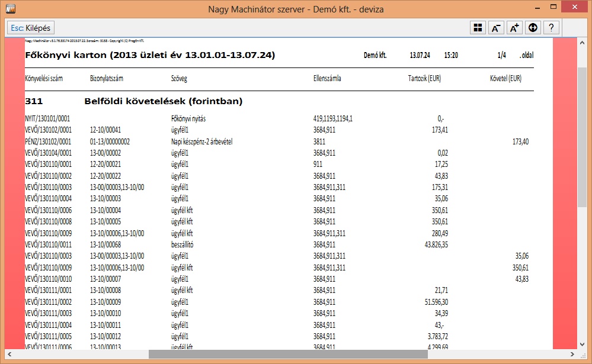Image resolution: width=592 pixels, height=364 pixels.
Task: Open the four-square grid view icon
Action: click(477, 28)
